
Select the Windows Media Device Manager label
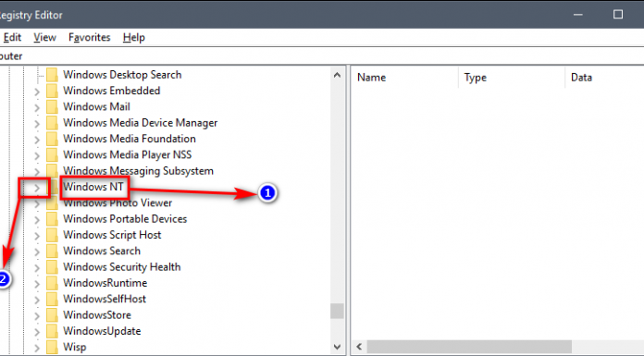click(141, 123)
